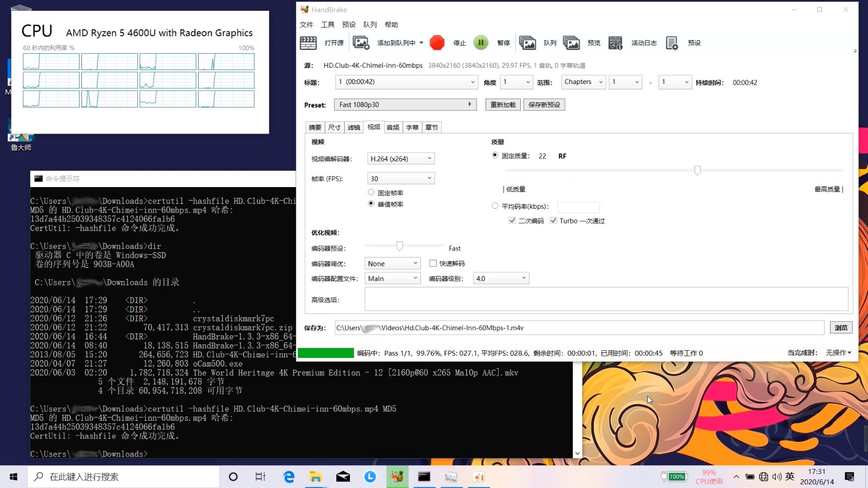Open File Explorer from the taskbar
The height and width of the screenshot is (488, 868).
click(316, 477)
